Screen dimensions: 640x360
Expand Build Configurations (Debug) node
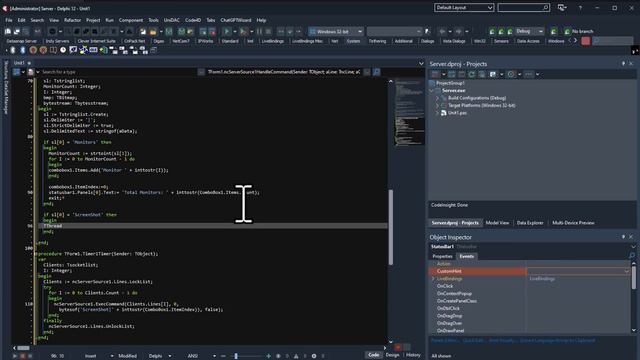click(x=437, y=98)
